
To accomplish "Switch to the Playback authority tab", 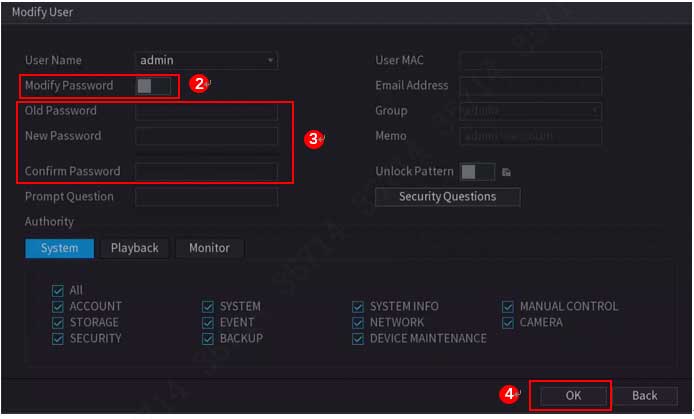I will pos(134,248).
